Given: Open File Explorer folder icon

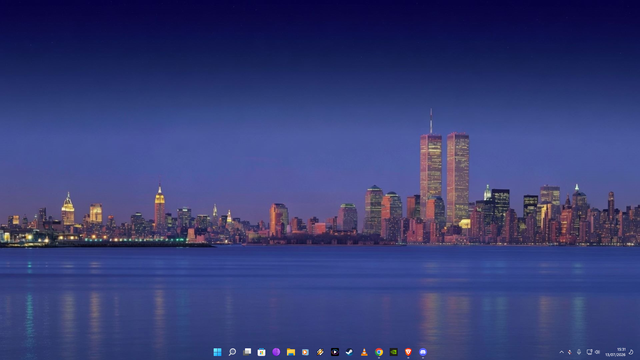Looking at the screenshot, I should [x=291, y=352].
